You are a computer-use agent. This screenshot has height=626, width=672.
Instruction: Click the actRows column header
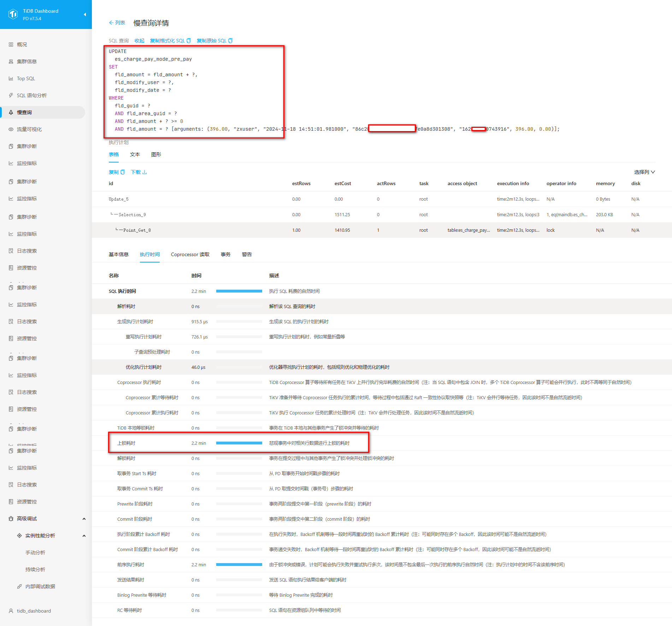click(x=386, y=183)
